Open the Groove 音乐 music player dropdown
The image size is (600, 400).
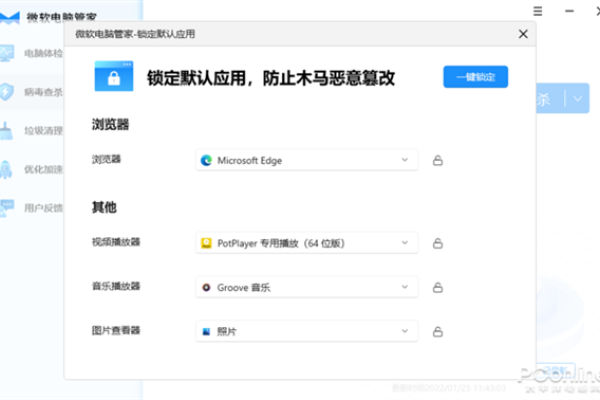pyautogui.click(x=307, y=287)
